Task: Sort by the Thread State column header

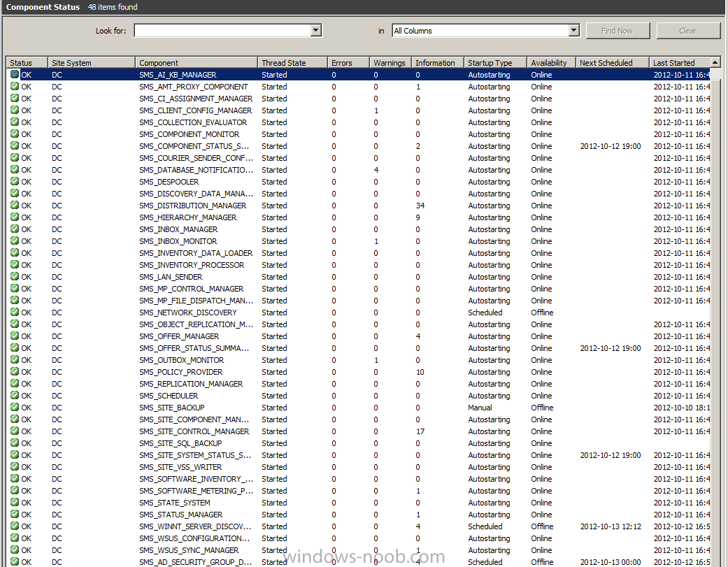Action: [292, 63]
